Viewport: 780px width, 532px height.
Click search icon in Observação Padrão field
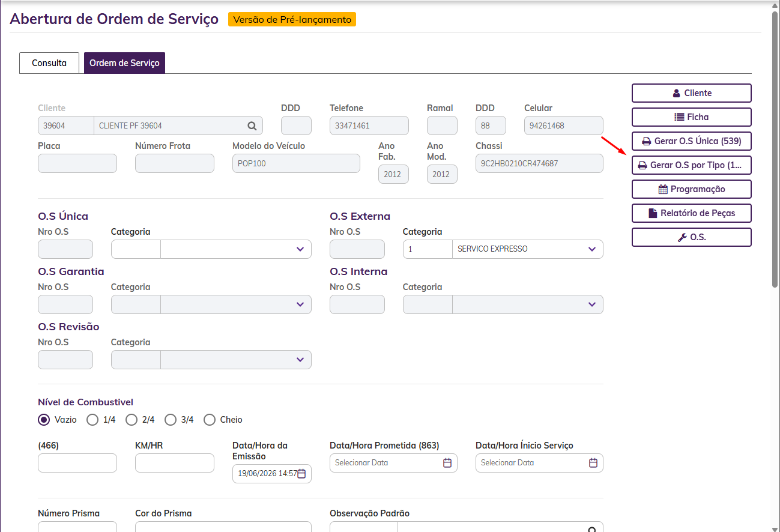(x=592, y=530)
